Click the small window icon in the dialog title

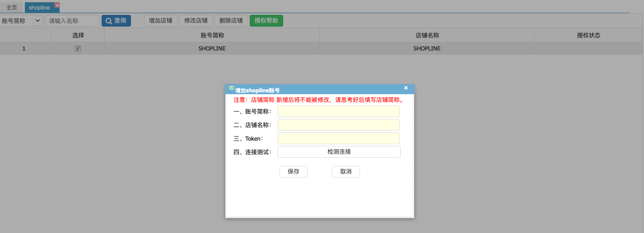232,88
